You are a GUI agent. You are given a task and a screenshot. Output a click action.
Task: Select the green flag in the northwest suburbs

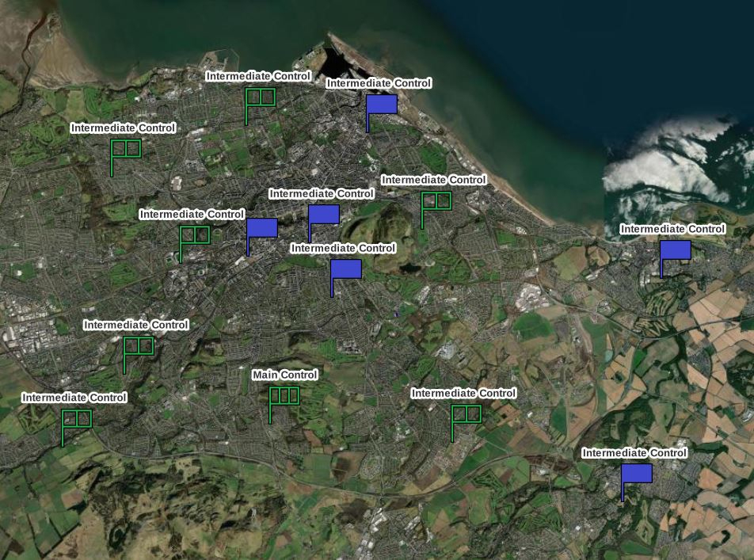click(x=125, y=149)
